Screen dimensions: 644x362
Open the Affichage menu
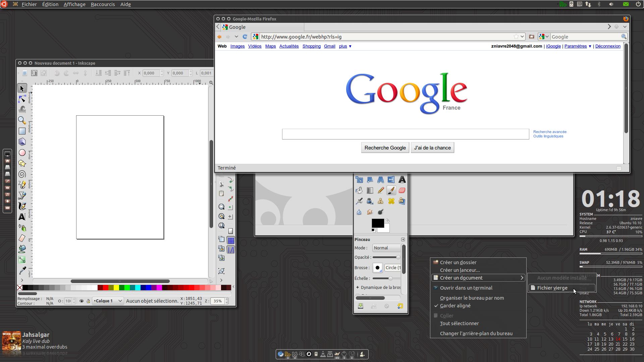74,4
